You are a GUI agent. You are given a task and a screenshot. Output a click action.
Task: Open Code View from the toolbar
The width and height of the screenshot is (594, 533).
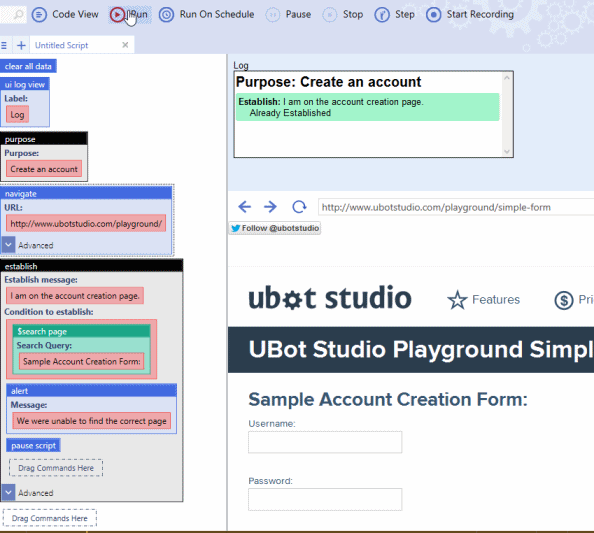pos(65,14)
